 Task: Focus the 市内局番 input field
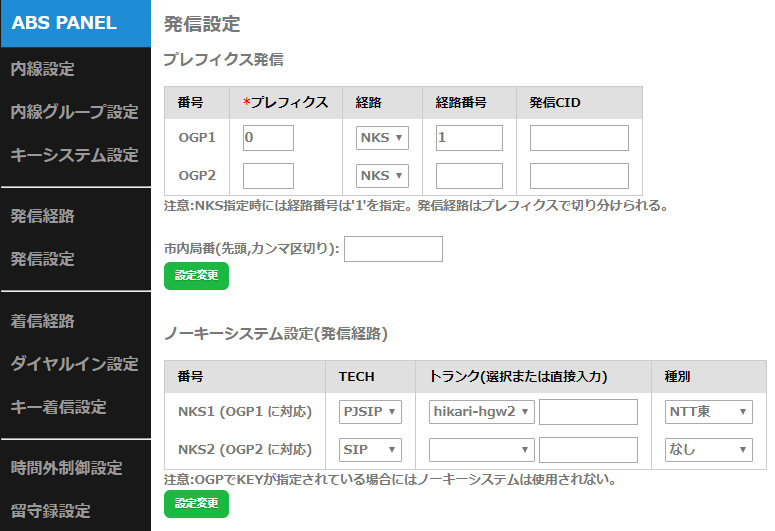pyautogui.click(x=393, y=249)
